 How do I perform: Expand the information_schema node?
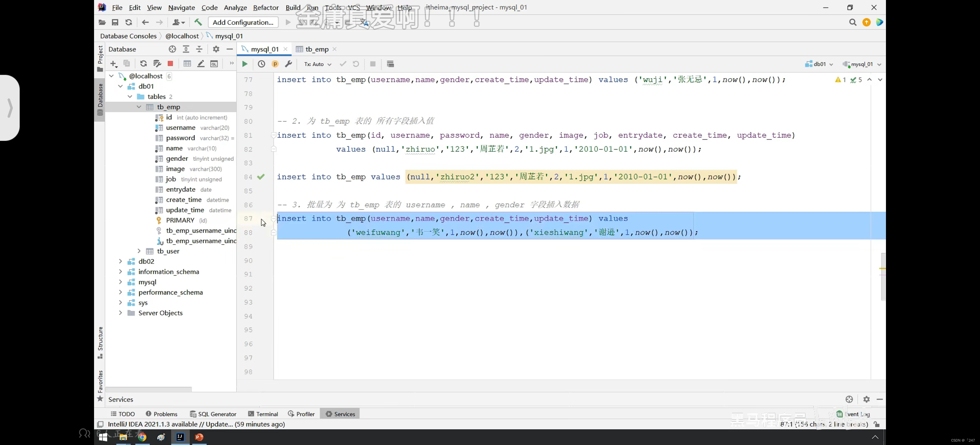(121, 271)
